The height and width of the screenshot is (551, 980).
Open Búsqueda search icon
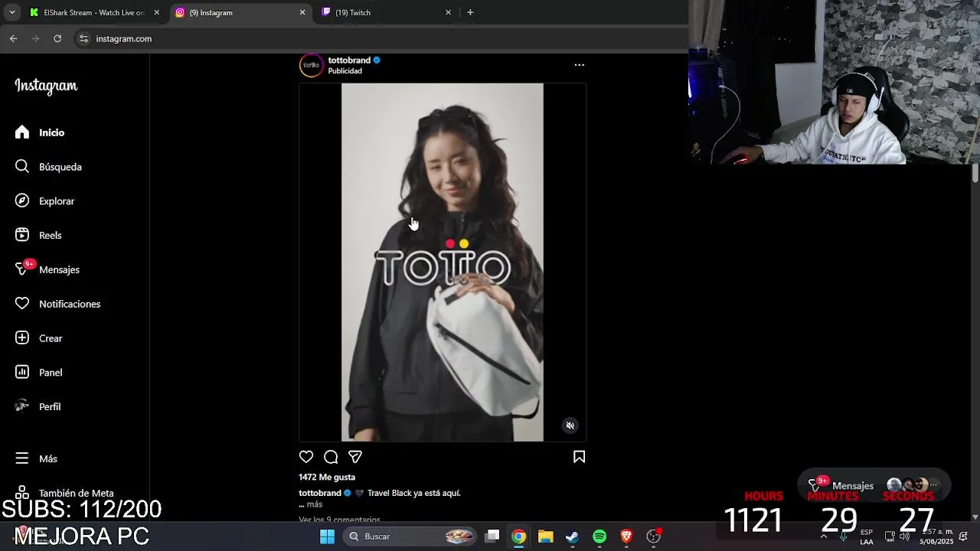click(x=22, y=166)
